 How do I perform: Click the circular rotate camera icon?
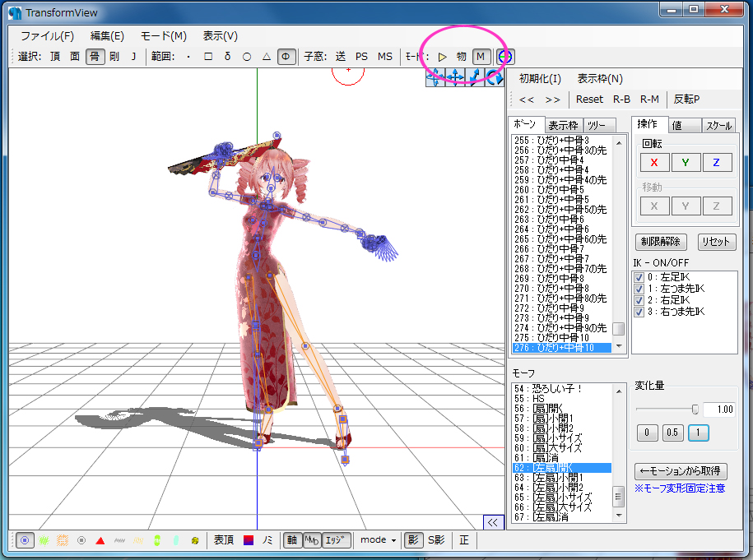pyautogui.click(x=494, y=76)
